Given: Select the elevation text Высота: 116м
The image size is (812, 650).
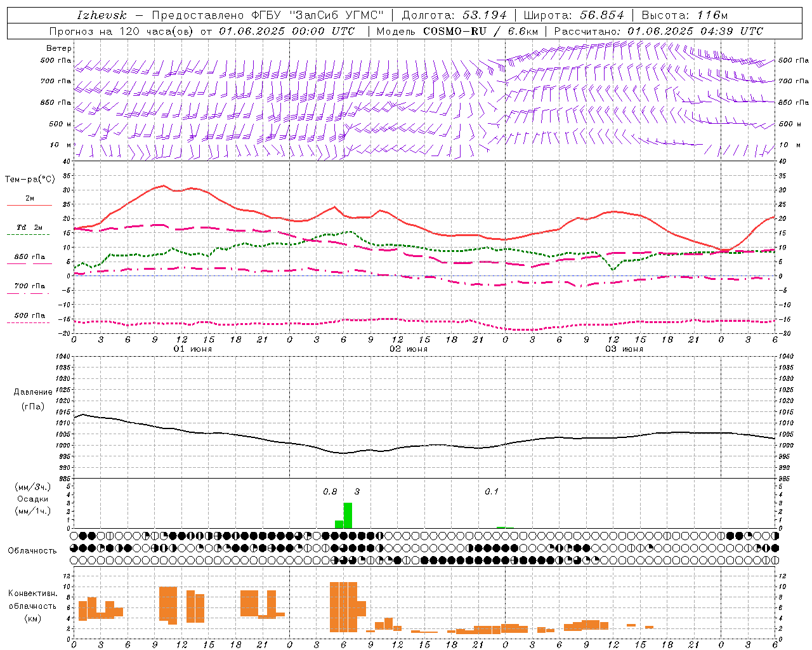Looking at the screenshot, I should pos(684,15).
